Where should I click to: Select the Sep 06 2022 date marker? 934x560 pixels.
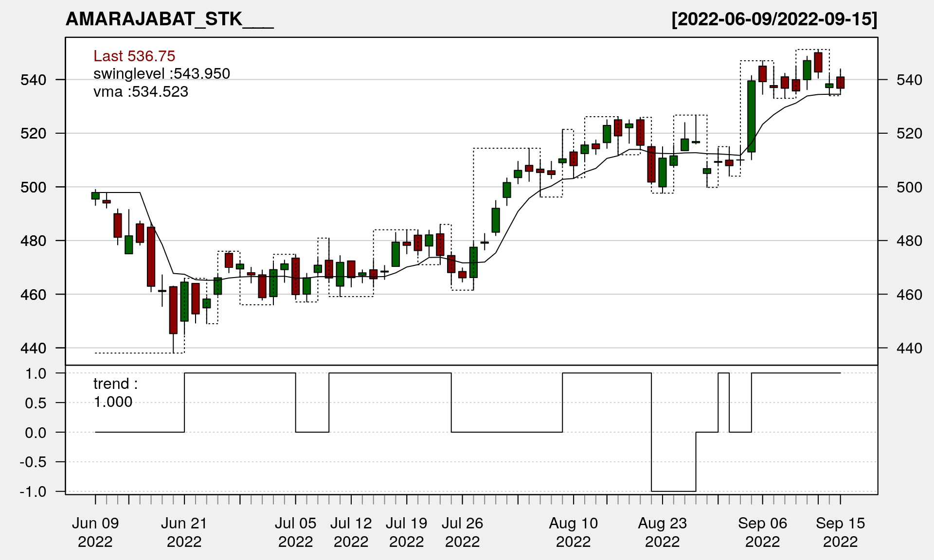click(762, 532)
